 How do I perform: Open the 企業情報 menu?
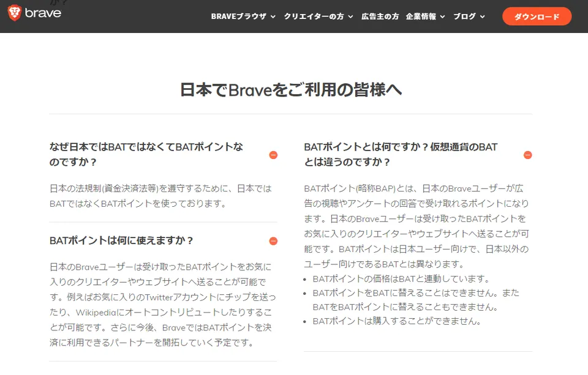(421, 17)
